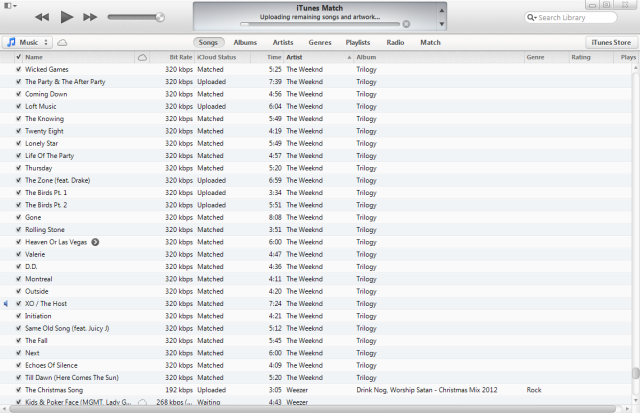
Task: Click cloud icon on Kids & Poker Face row
Action: click(x=142, y=402)
